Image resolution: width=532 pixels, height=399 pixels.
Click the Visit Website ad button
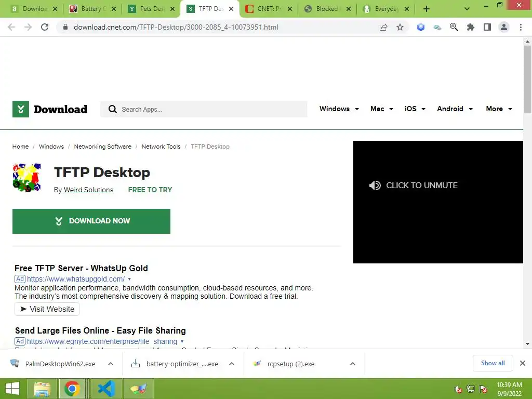point(47,309)
